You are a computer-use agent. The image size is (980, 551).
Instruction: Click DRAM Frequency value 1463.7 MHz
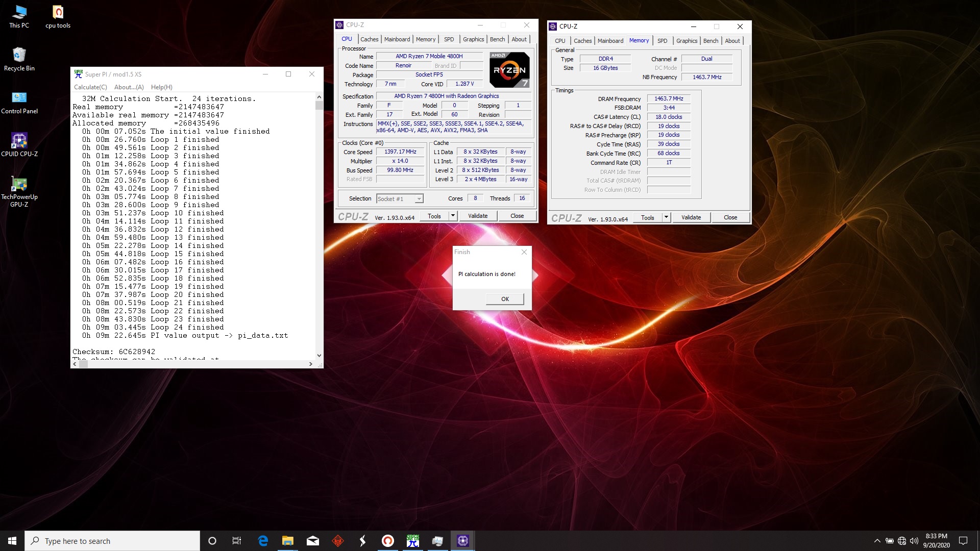click(x=669, y=99)
